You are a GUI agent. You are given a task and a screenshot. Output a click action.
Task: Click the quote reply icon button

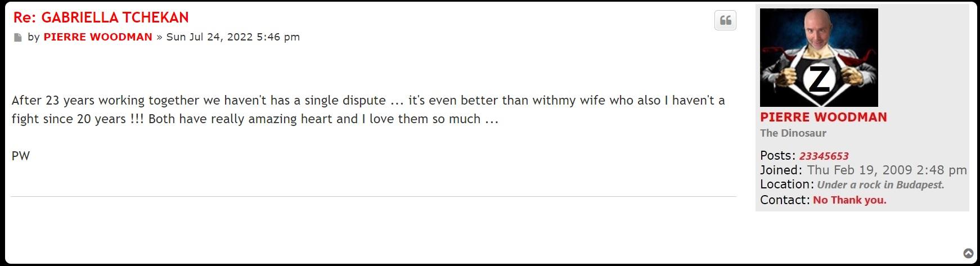(725, 21)
